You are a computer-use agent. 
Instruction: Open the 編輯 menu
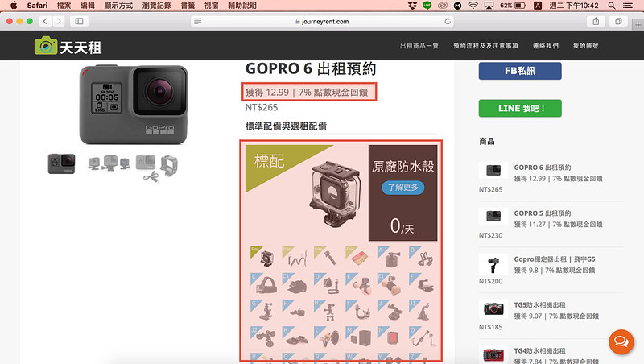(88, 6)
